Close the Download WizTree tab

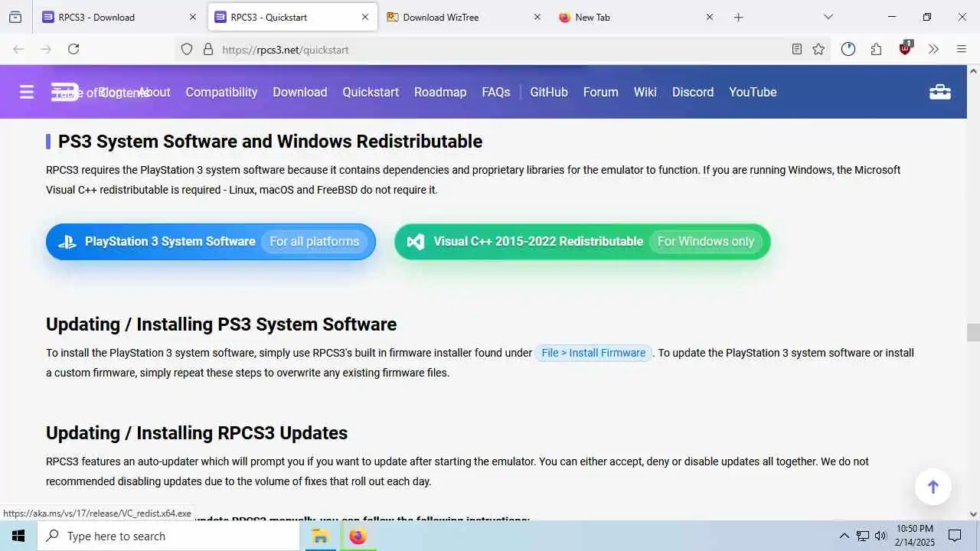537,17
